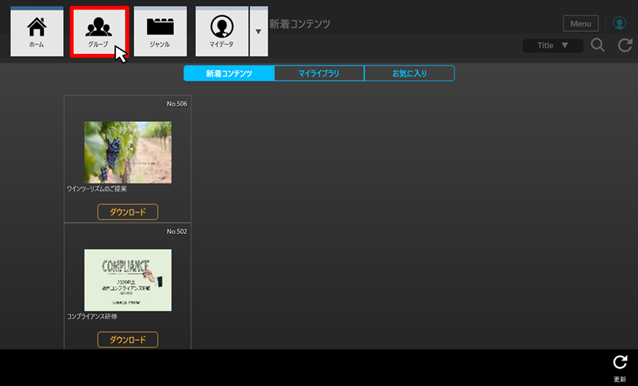Click the ワインツーリズムのご提案 title

click(x=97, y=189)
